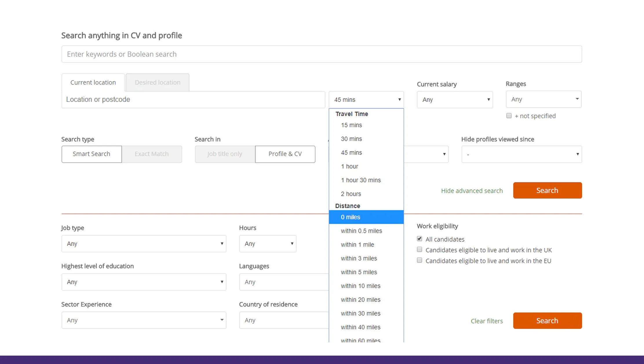Select 15 mins travel time option
This screenshot has width=644, height=364.
click(x=351, y=125)
